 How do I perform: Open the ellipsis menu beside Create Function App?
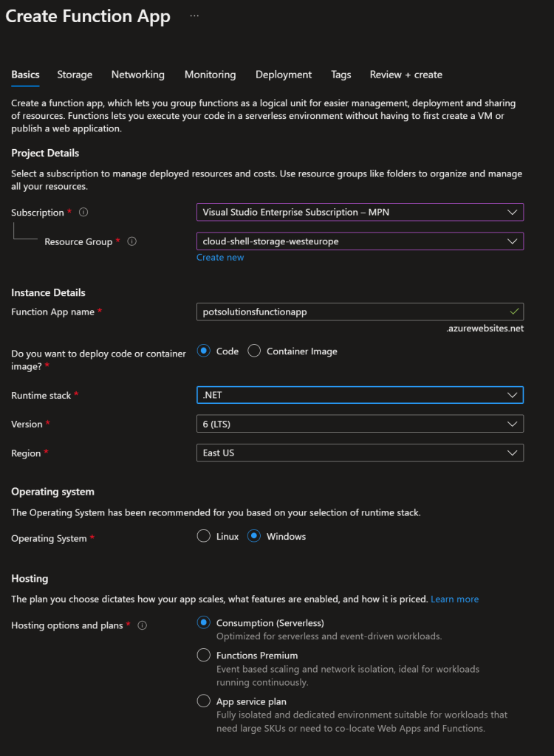click(194, 16)
